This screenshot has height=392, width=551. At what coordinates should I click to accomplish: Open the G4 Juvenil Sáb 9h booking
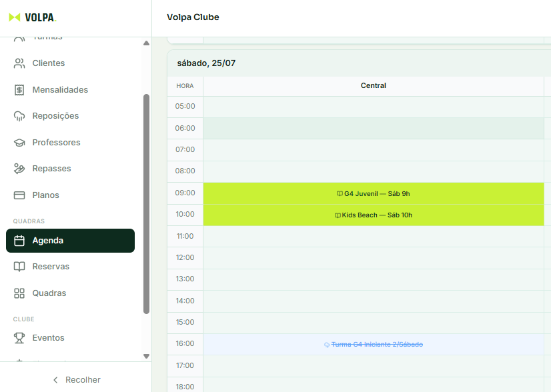pos(374,193)
